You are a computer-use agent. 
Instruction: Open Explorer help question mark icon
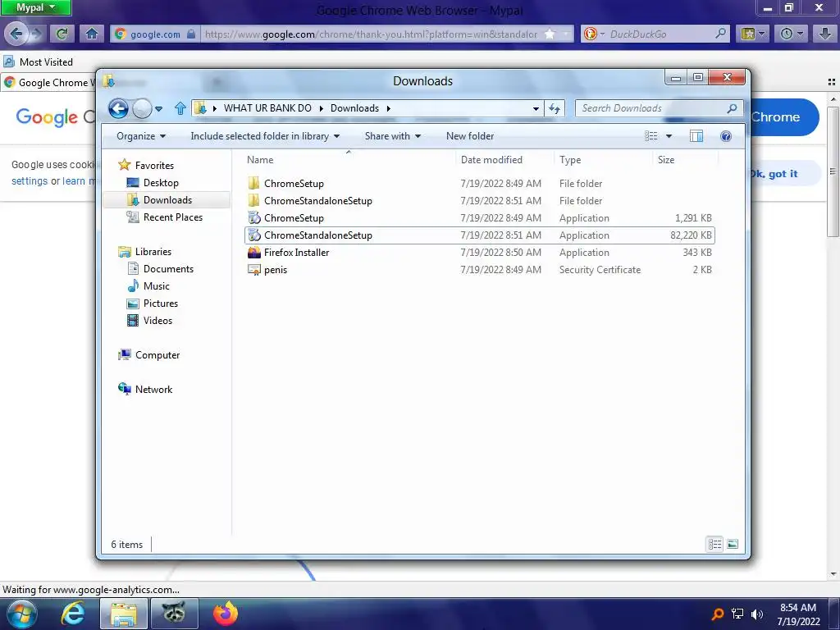click(726, 136)
